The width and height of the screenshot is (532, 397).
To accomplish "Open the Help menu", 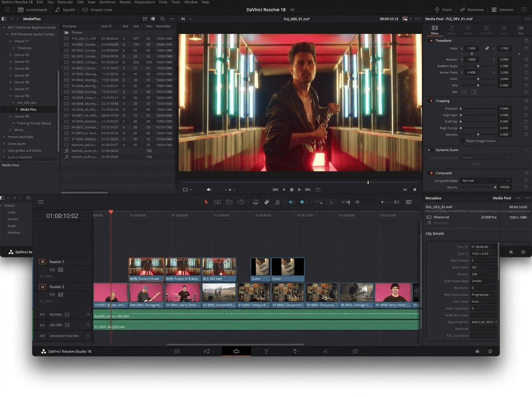I will pyautogui.click(x=206, y=2).
